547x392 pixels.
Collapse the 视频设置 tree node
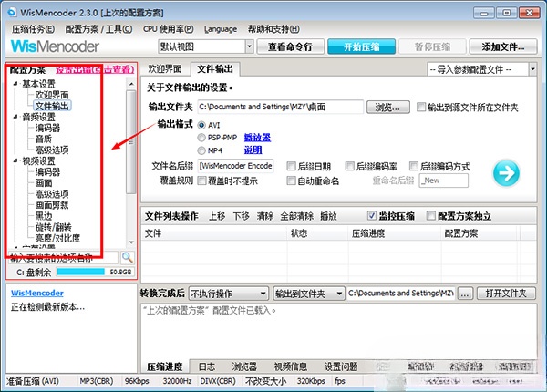15,160
